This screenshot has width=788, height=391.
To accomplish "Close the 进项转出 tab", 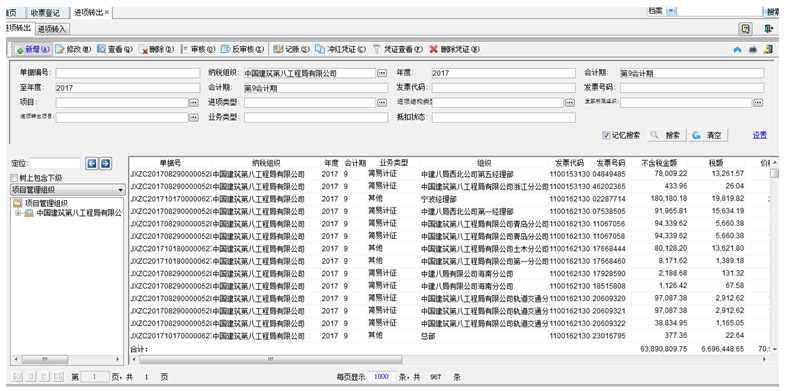I will tap(107, 12).
